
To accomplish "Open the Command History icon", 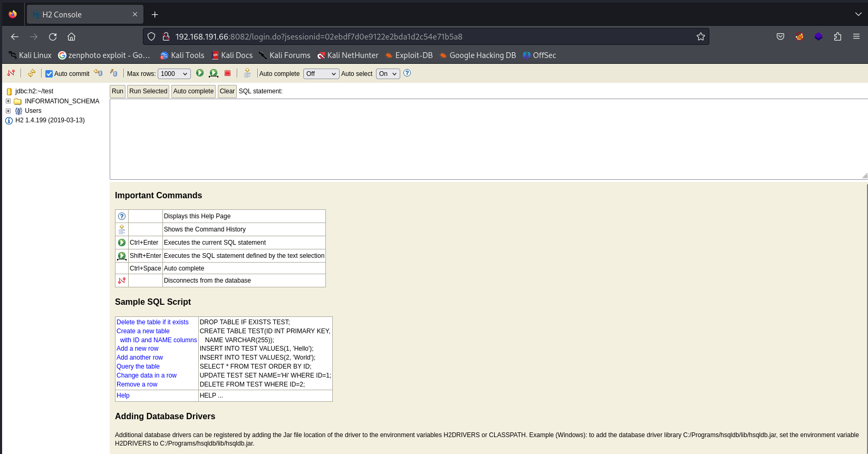I will pos(247,73).
